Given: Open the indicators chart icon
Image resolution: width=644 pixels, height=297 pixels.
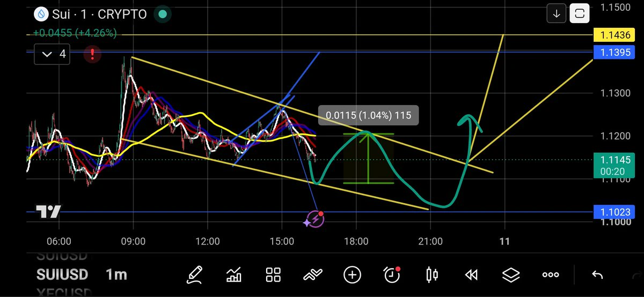Looking at the screenshot, I should pyautogui.click(x=234, y=275).
